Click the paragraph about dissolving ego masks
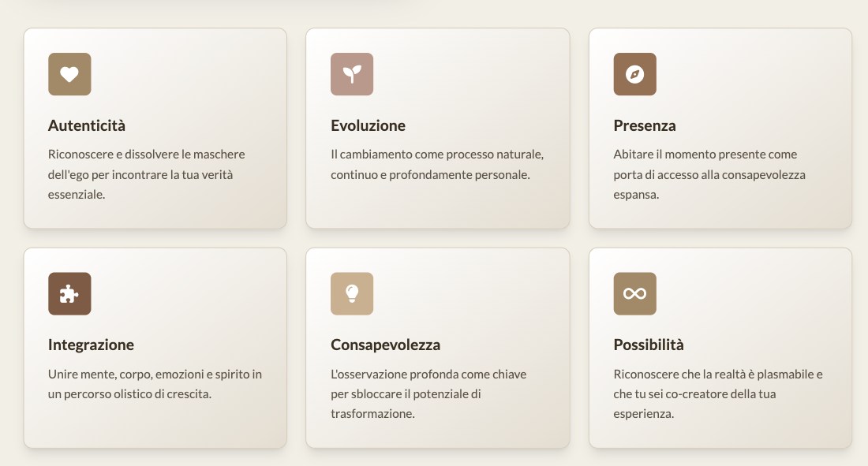The height and width of the screenshot is (466, 868). click(147, 174)
